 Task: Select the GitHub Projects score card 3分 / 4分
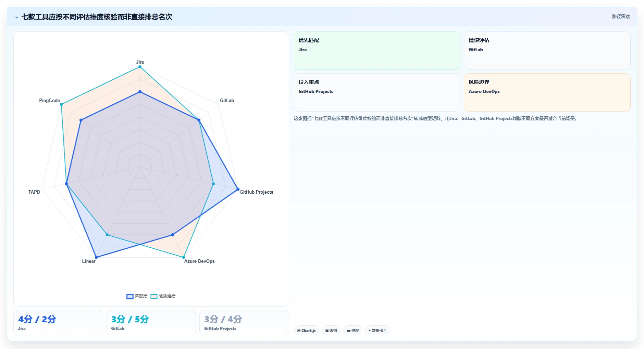click(244, 323)
